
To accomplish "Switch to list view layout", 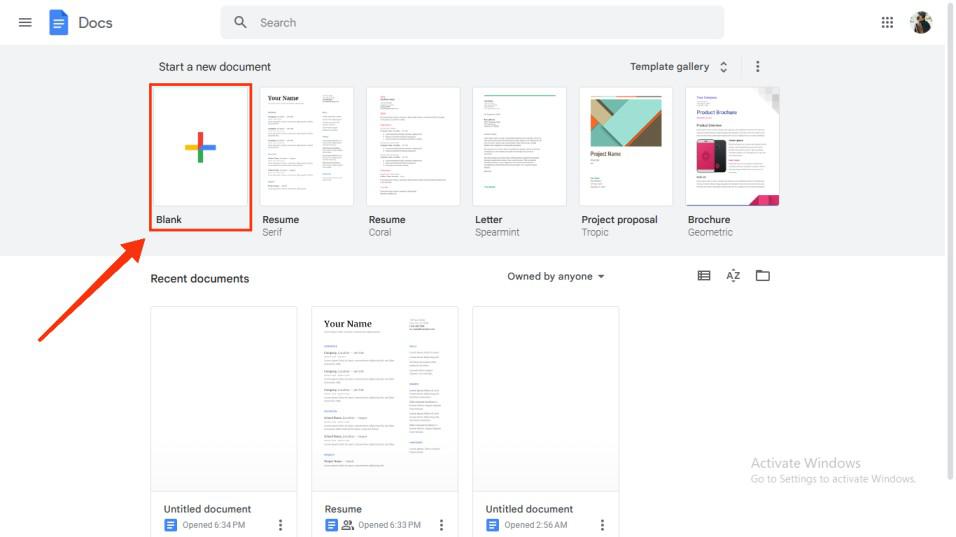I will 704,276.
